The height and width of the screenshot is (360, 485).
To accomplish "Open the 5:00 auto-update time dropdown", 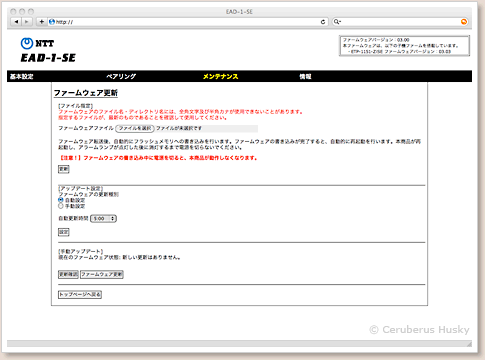I will point(103,219).
